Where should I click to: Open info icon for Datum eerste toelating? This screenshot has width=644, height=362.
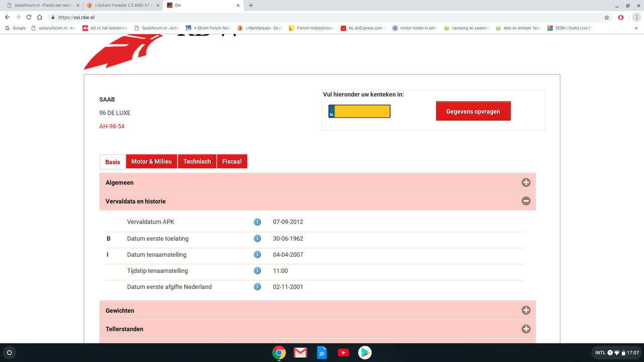coord(257,238)
